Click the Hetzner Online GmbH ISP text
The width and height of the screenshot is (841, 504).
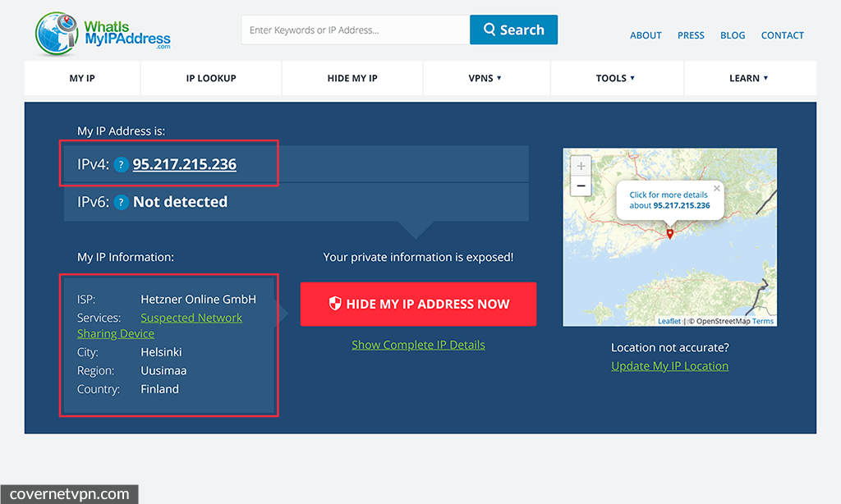click(x=199, y=299)
